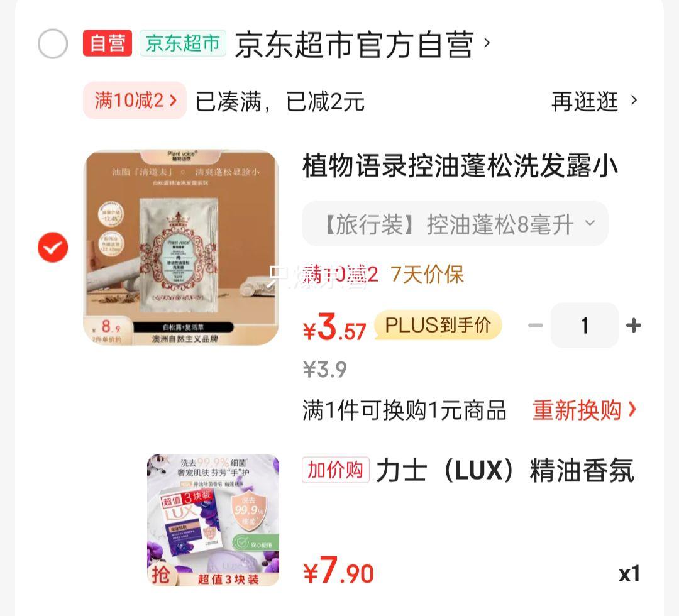Open 力士（LUX）精油香氛 product title
679x616 pixels.
pos(505,471)
